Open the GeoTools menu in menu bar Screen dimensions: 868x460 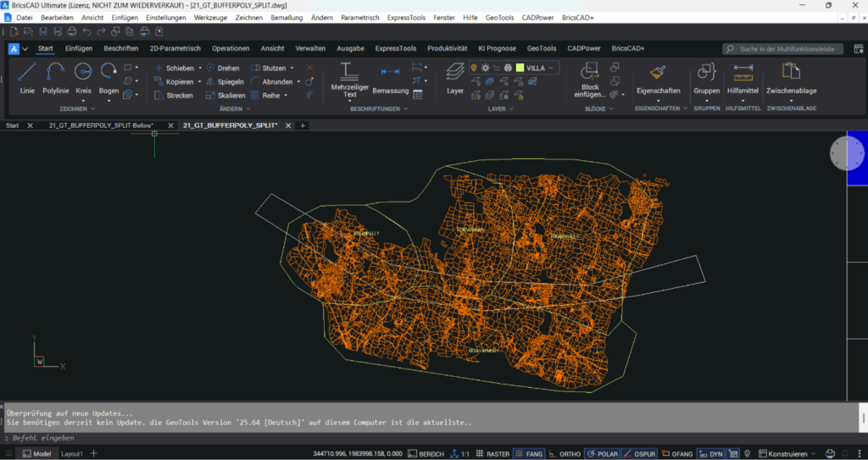498,17
